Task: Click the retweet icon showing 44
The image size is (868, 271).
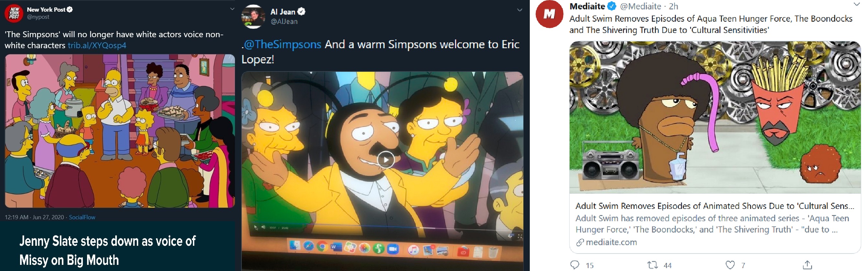Action: [653, 265]
